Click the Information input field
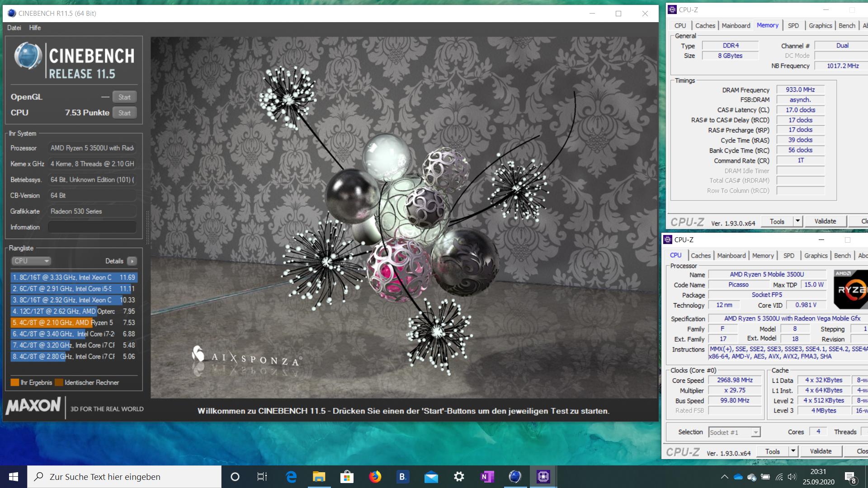This screenshot has width=868, height=488. (92, 227)
